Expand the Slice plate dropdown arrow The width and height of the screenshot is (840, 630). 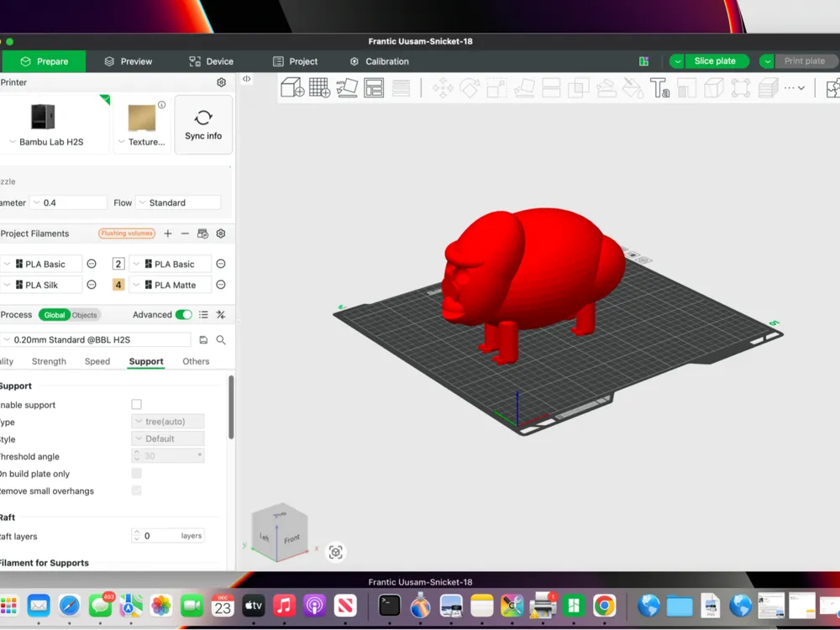(x=676, y=60)
